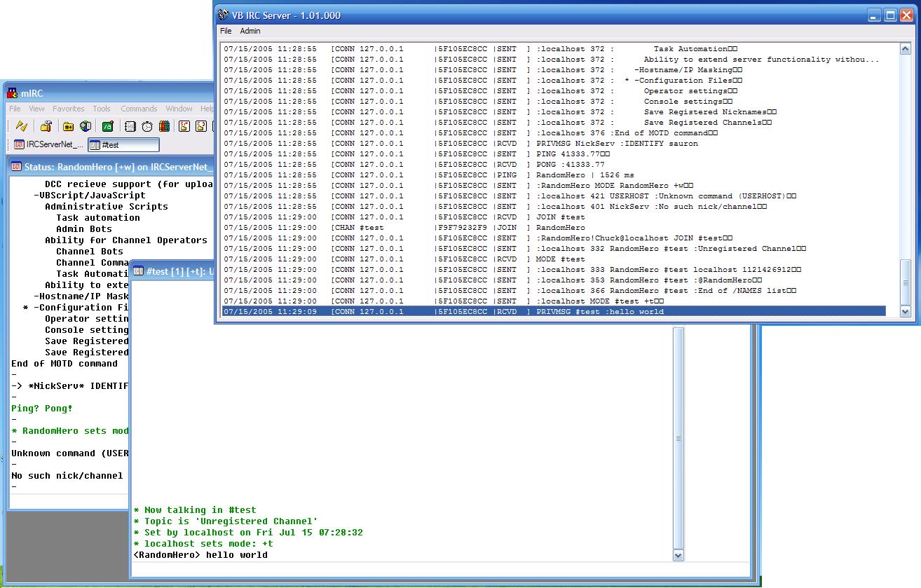Open the Address Book notepad icon

(x=130, y=126)
